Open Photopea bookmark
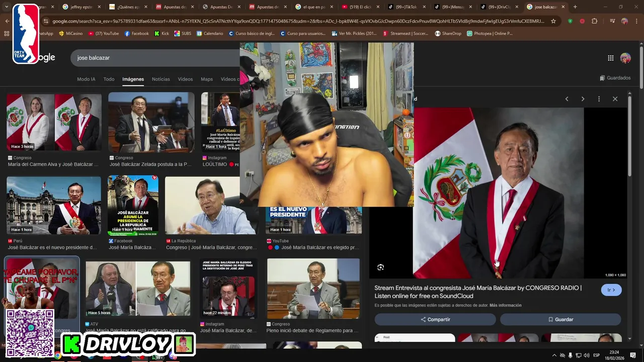644x362 pixels. tap(490, 33)
